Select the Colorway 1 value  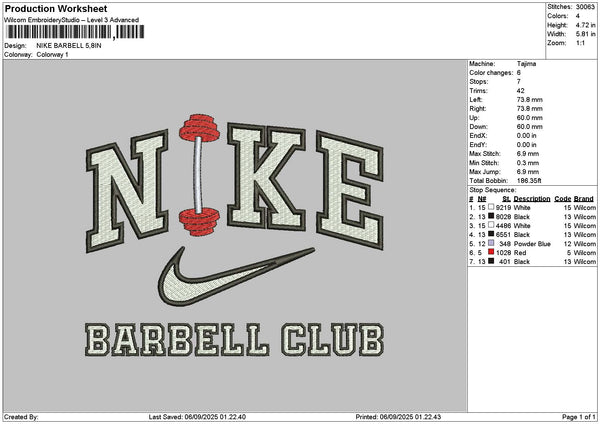pyautogui.click(x=52, y=55)
